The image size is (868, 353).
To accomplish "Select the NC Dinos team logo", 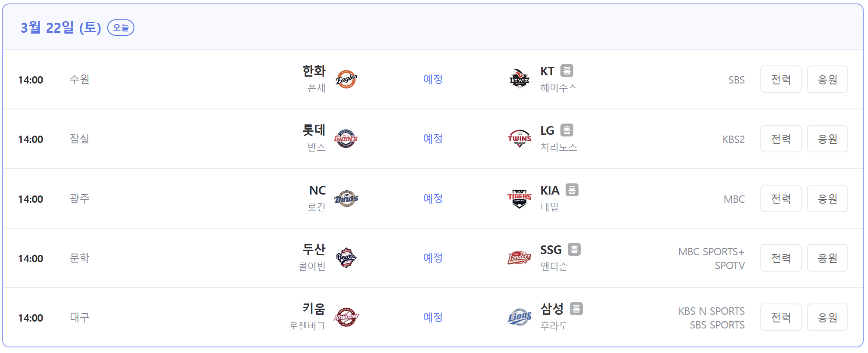I will [348, 198].
